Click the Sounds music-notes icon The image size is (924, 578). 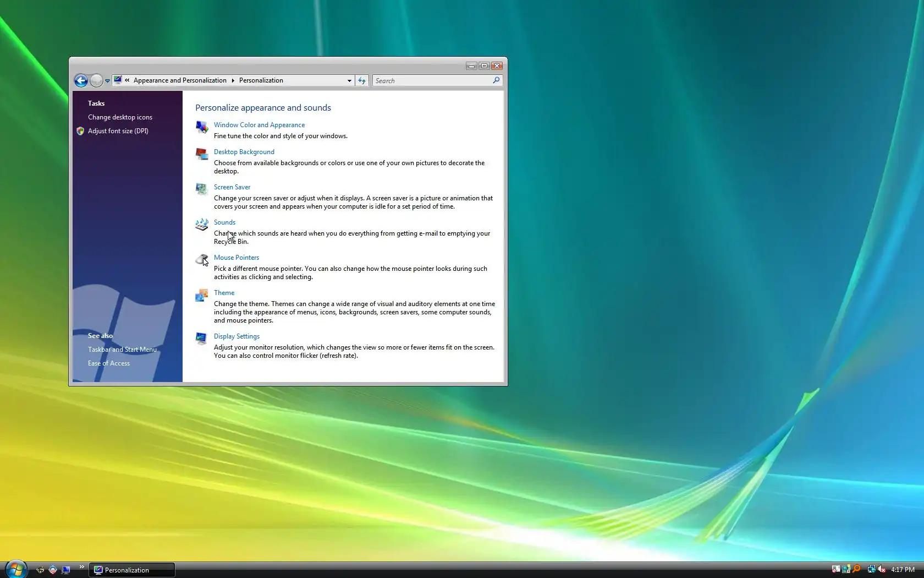coord(202,225)
